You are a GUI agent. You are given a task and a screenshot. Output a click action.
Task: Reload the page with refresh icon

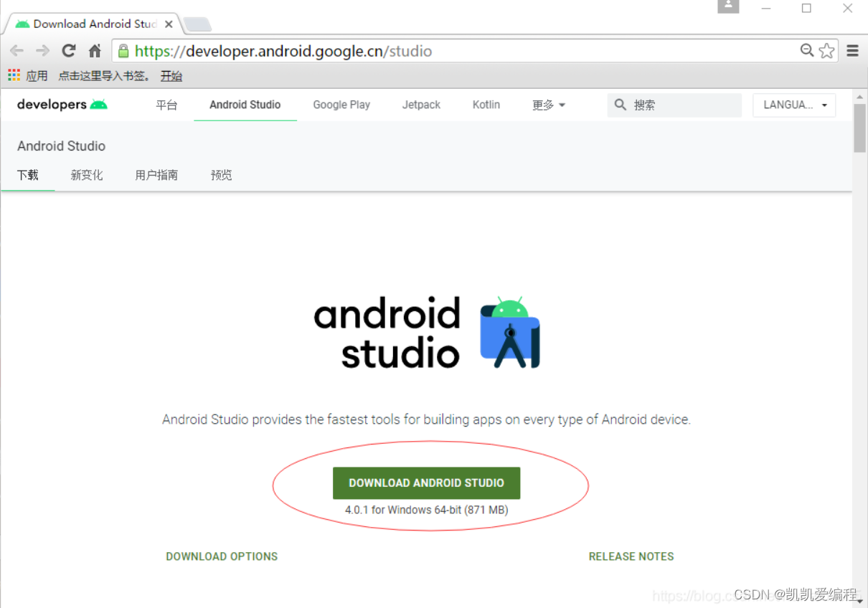pyautogui.click(x=69, y=50)
